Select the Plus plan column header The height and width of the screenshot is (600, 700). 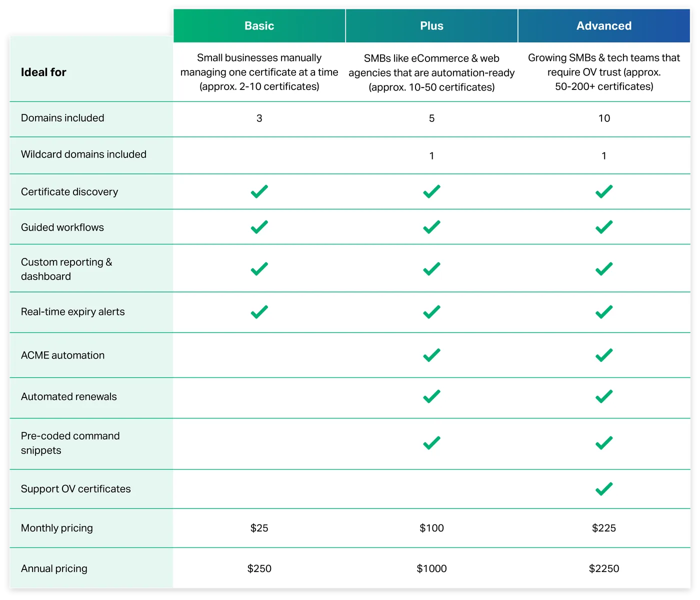coord(431,26)
